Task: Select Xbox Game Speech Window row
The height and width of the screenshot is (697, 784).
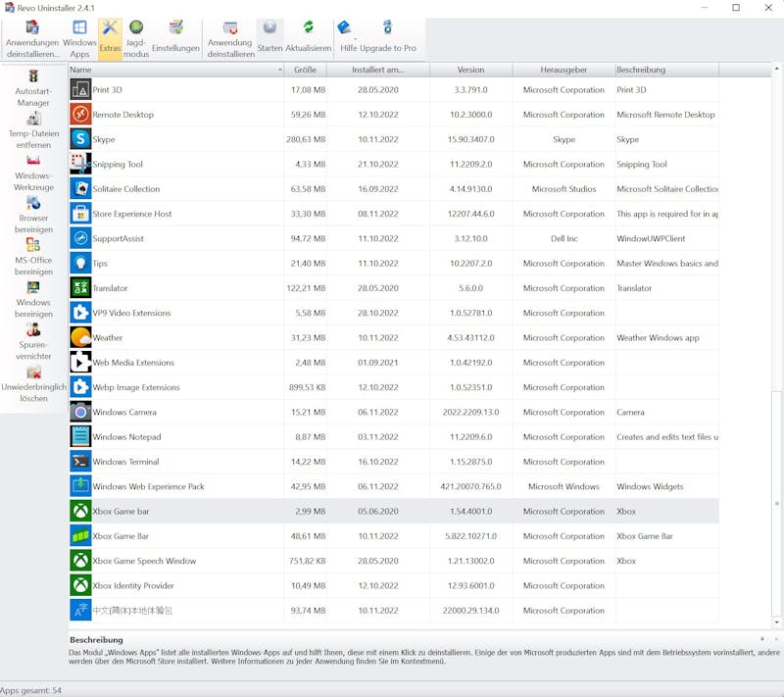Action: pyautogui.click(x=394, y=561)
